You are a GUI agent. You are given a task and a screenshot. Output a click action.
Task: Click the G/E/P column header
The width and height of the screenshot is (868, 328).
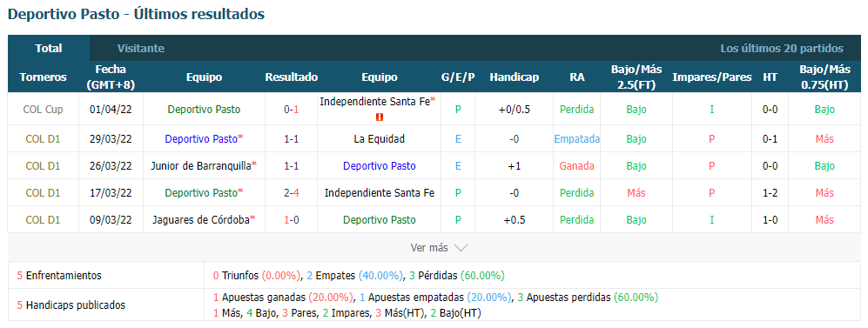click(x=458, y=77)
